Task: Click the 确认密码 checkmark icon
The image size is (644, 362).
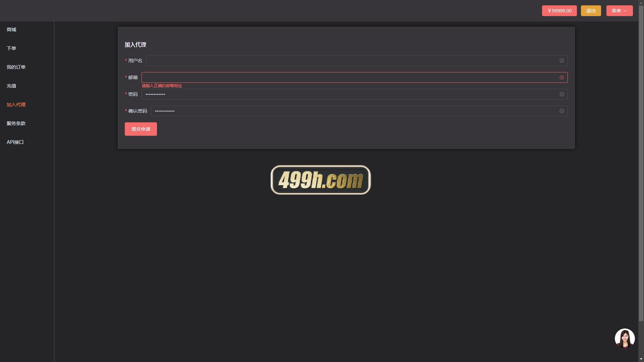Action: coord(562,111)
